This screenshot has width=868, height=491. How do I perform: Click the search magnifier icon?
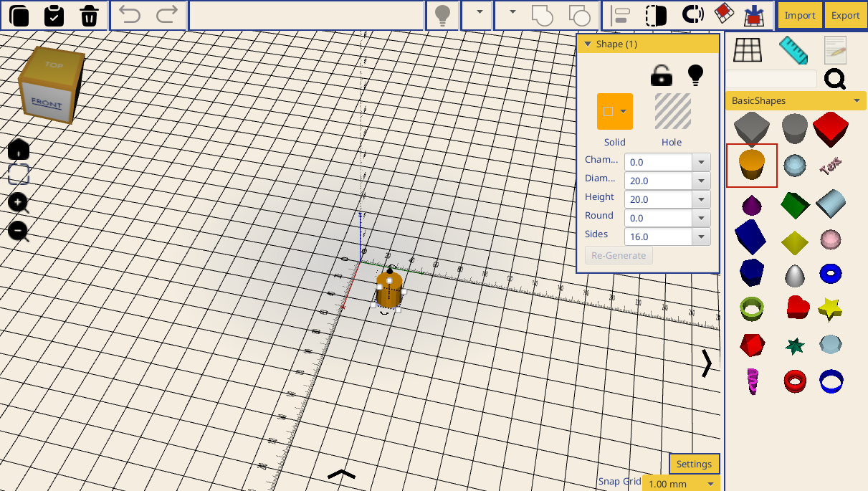point(835,79)
